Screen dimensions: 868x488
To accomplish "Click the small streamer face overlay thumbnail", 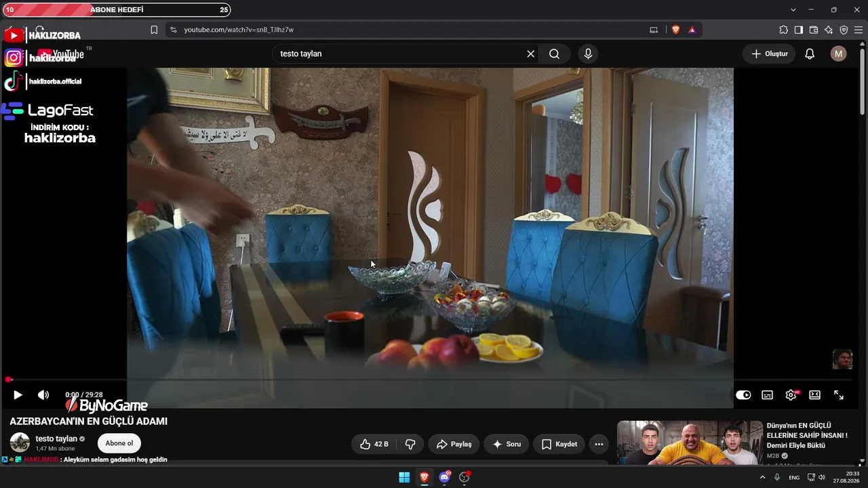I will 842,359.
